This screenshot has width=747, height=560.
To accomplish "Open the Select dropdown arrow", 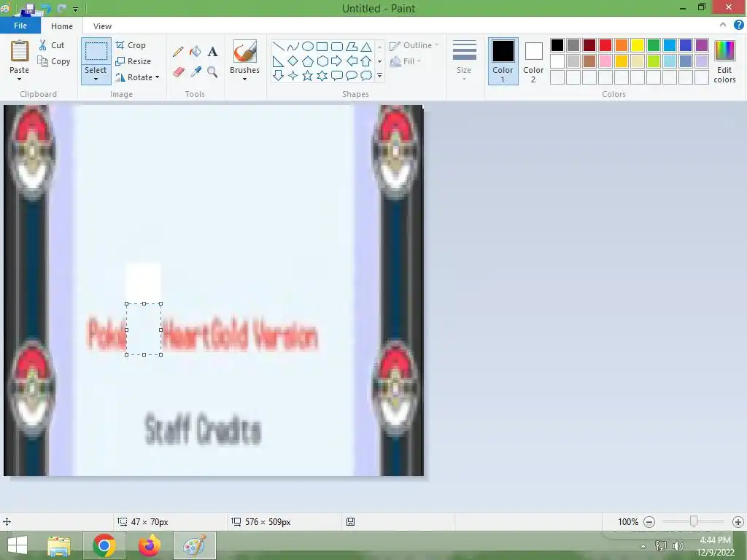I will tap(96, 79).
